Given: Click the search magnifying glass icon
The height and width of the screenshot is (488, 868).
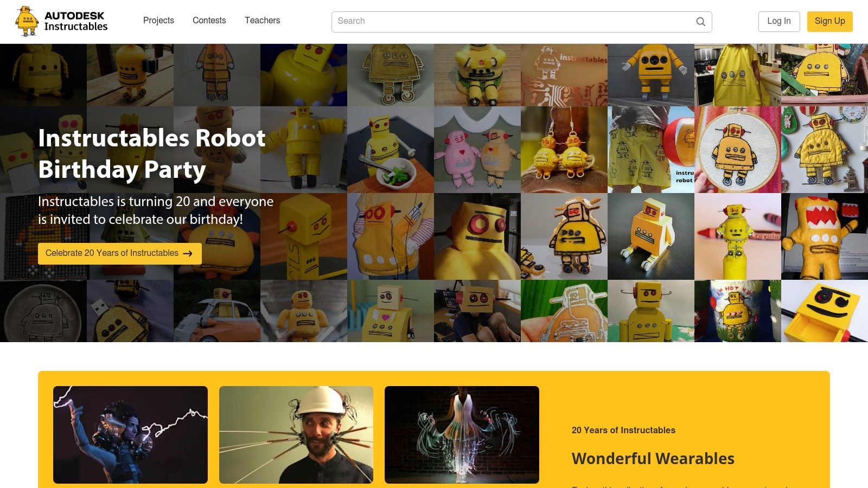Looking at the screenshot, I should 700,22.
